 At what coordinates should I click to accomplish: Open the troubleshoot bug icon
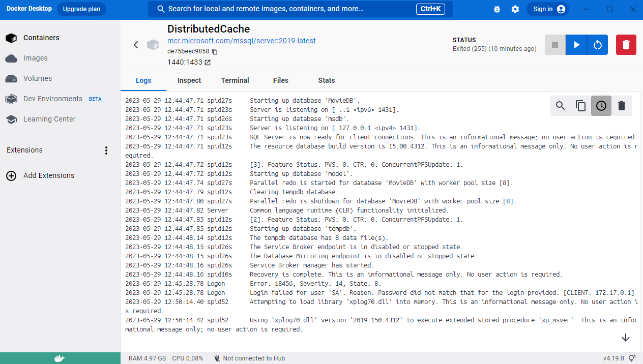(x=497, y=9)
